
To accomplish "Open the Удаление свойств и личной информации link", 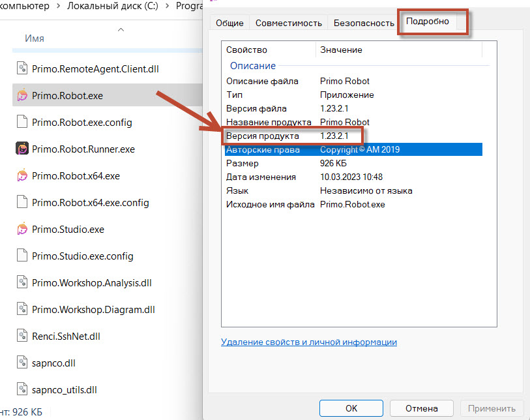I will click(x=309, y=342).
